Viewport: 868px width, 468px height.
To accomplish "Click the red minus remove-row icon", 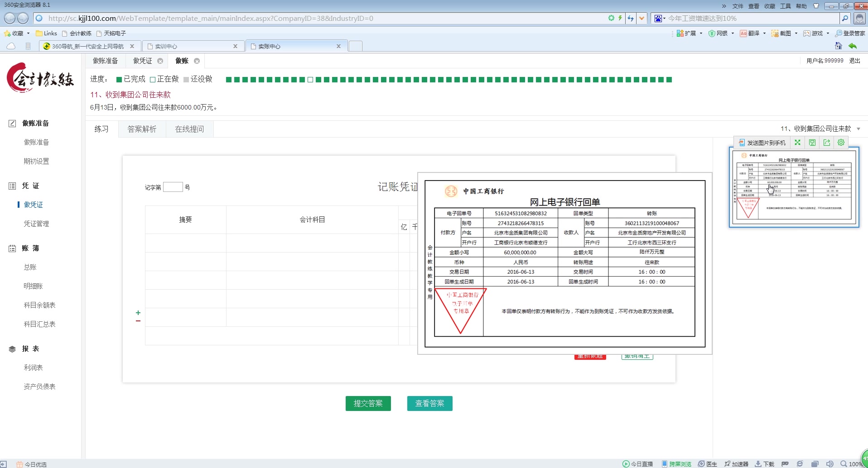I will (x=138, y=321).
